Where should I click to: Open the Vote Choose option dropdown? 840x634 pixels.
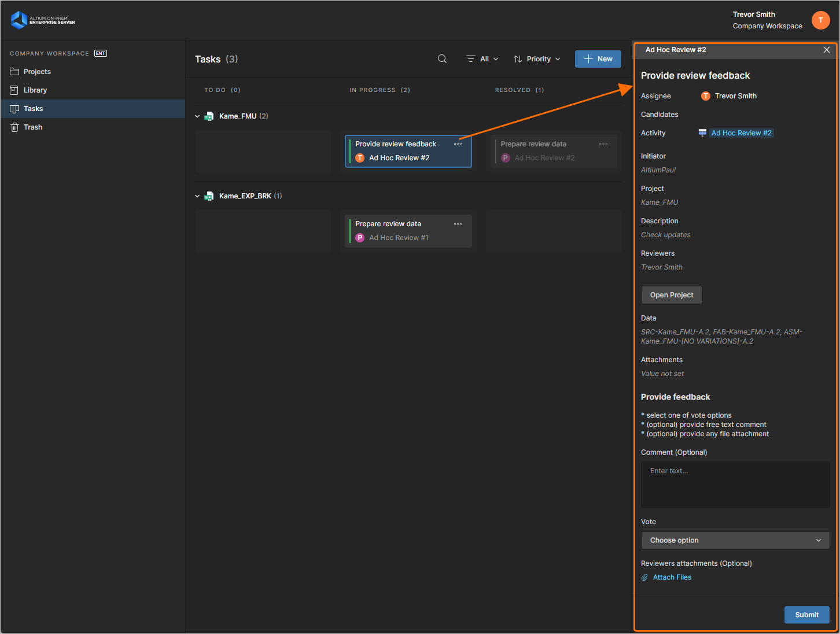[735, 540]
